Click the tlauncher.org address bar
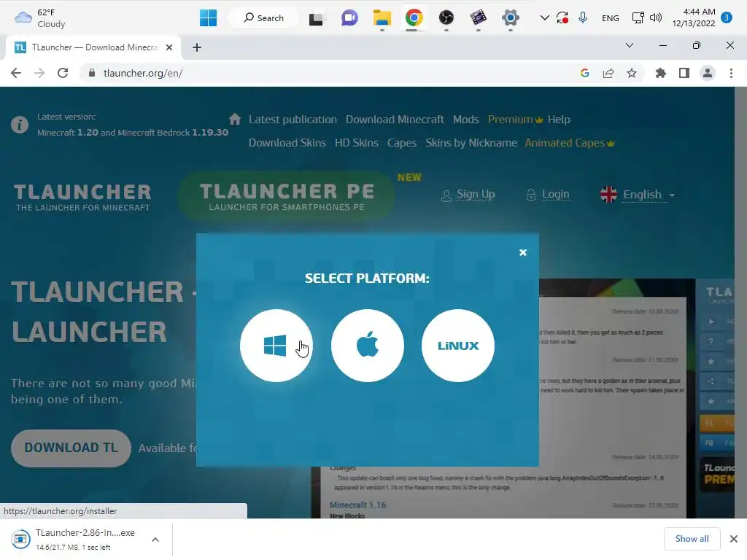The width and height of the screenshot is (747, 560). pos(329,73)
